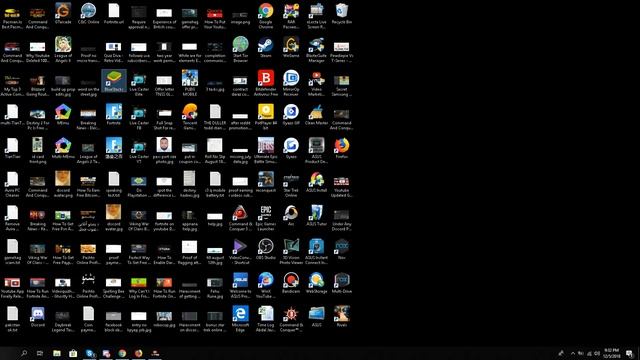Open Welcome to ASUS Pro shortcut
This screenshot has height=360, width=640.
(240, 285)
